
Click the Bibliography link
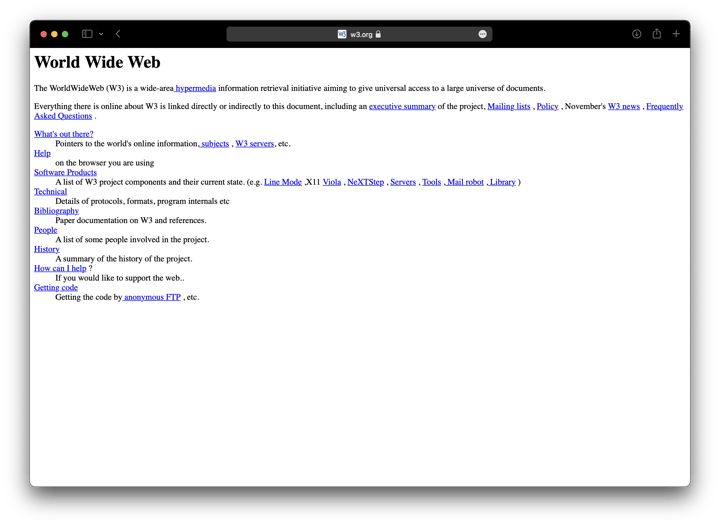[x=56, y=211]
